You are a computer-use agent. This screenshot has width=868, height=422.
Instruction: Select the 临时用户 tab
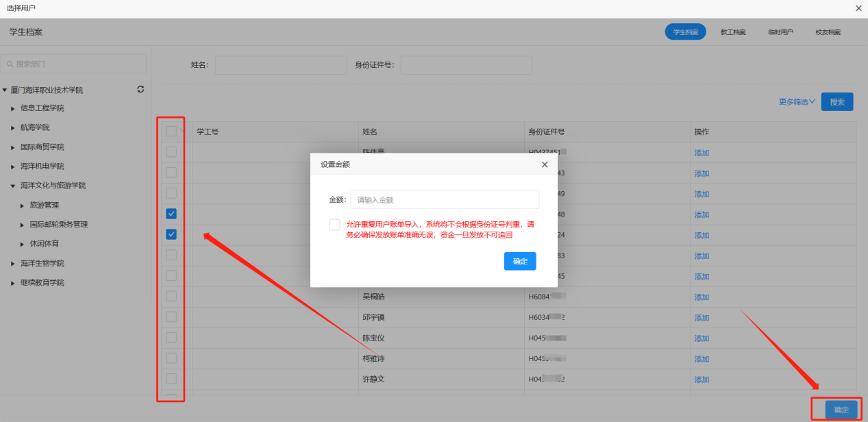pyautogui.click(x=780, y=32)
